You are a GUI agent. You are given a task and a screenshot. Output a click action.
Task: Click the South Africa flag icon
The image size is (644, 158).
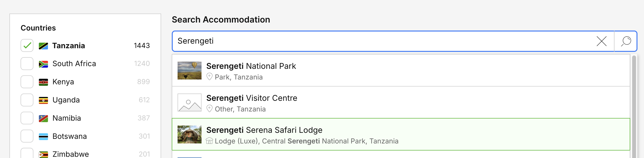tap(43, 64)
